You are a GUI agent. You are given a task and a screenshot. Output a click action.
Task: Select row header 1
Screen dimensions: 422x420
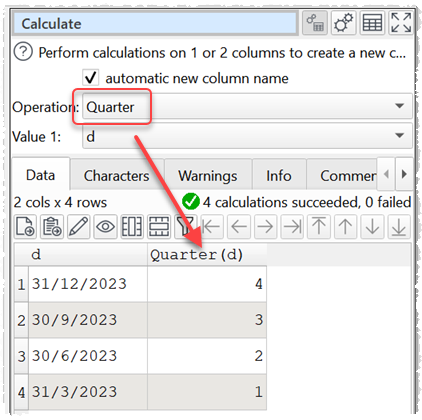(21, 284)
